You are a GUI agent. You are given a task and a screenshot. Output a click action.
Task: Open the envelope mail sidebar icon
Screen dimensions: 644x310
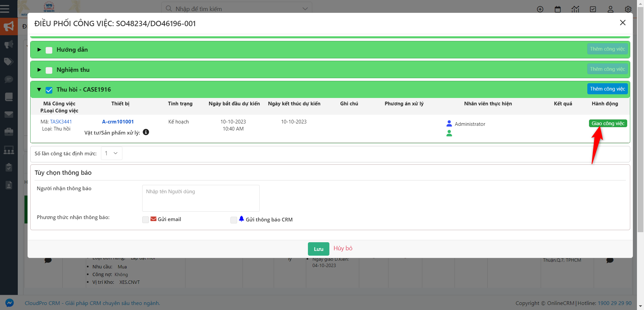[x=9, y=114]
